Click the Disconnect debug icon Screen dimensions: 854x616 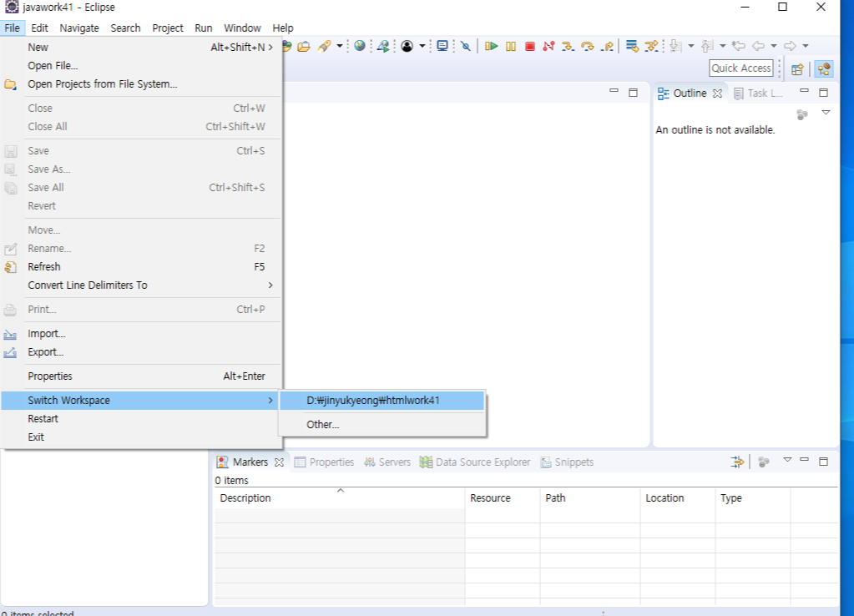(x=548, y=46)
